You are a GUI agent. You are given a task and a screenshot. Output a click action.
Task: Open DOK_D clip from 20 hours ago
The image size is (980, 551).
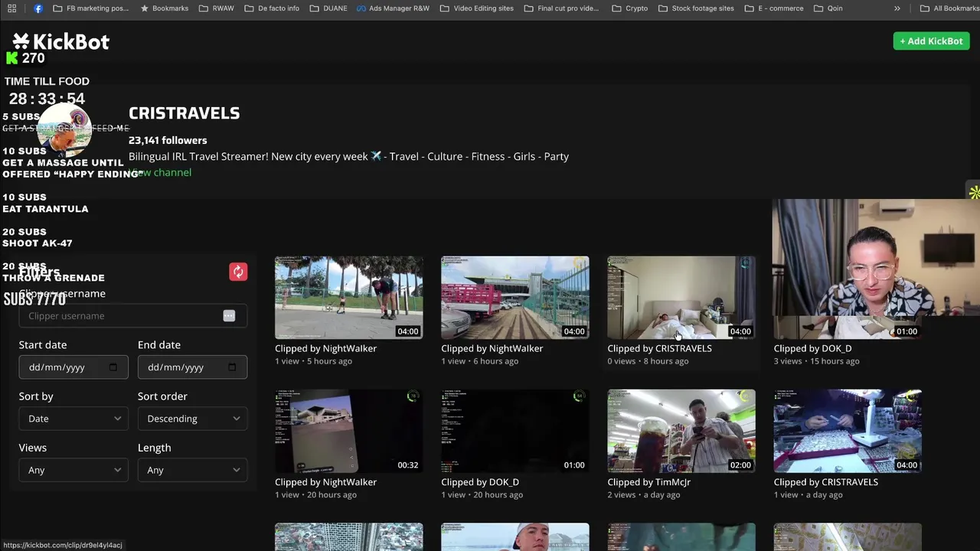click(515, 431)
